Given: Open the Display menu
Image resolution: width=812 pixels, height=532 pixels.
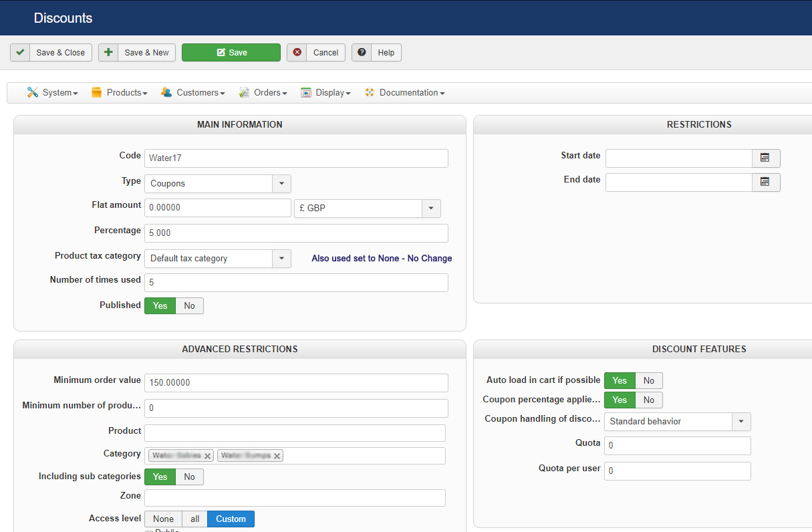Looking at the screenshot, I should 326,92.
